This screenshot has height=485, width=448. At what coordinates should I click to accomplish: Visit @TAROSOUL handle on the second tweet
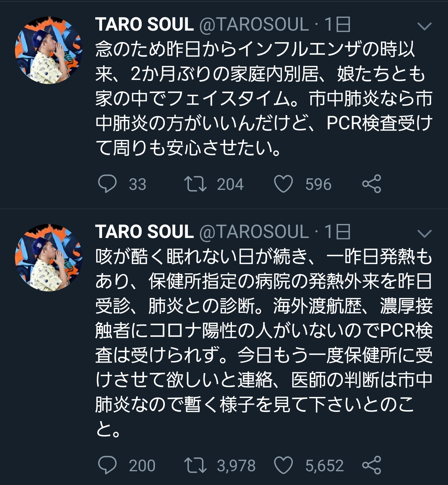[254, 232]
